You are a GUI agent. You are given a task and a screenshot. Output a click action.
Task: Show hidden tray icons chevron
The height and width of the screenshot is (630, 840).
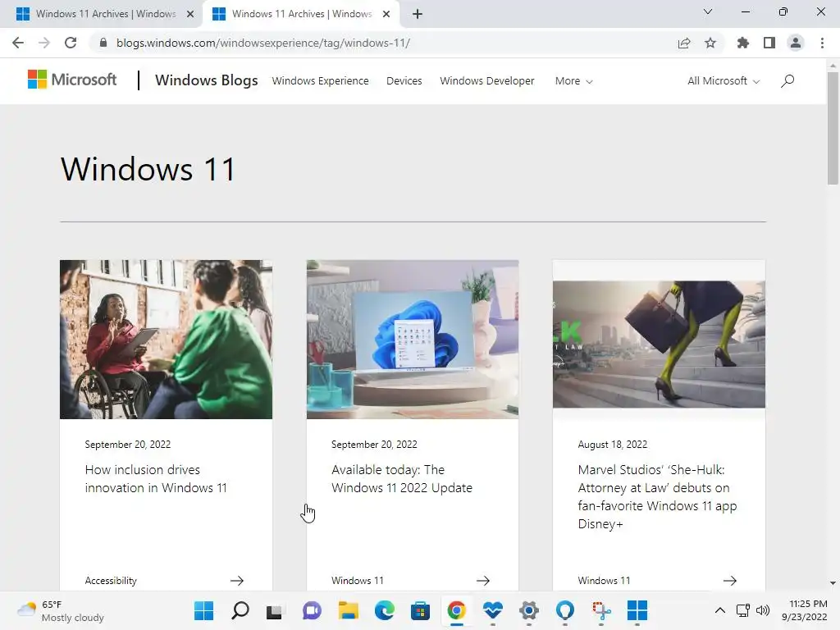click(x=720, y=610)
